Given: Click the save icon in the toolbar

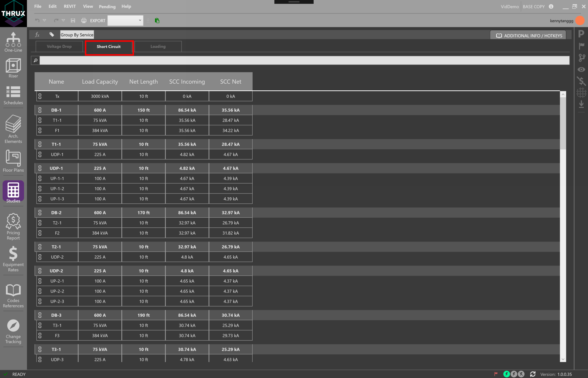Looking at the screenshot, I should click(x=73, y=20).
